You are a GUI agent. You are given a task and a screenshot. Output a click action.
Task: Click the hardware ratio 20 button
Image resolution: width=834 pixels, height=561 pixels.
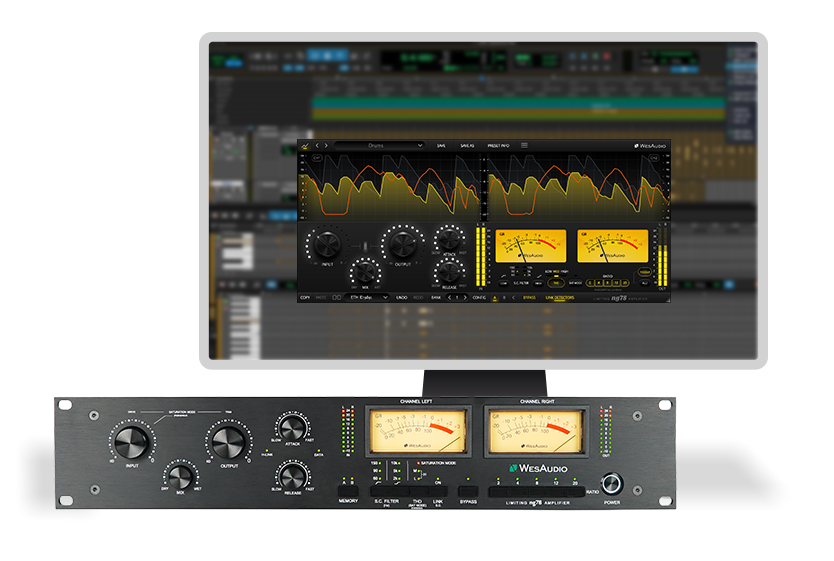[575, 491]
